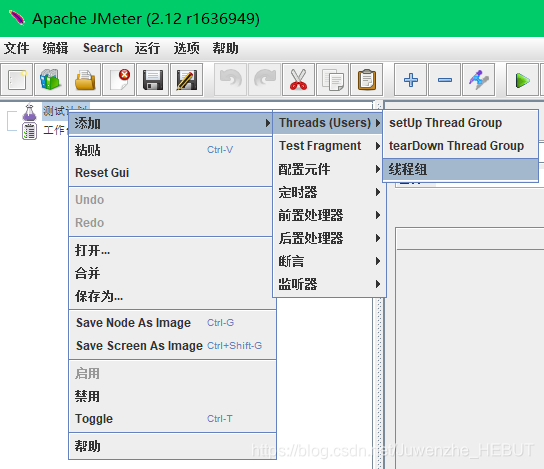Click the Open file folder icon
This screenshot has height=469, width=544.
point(85,80)
